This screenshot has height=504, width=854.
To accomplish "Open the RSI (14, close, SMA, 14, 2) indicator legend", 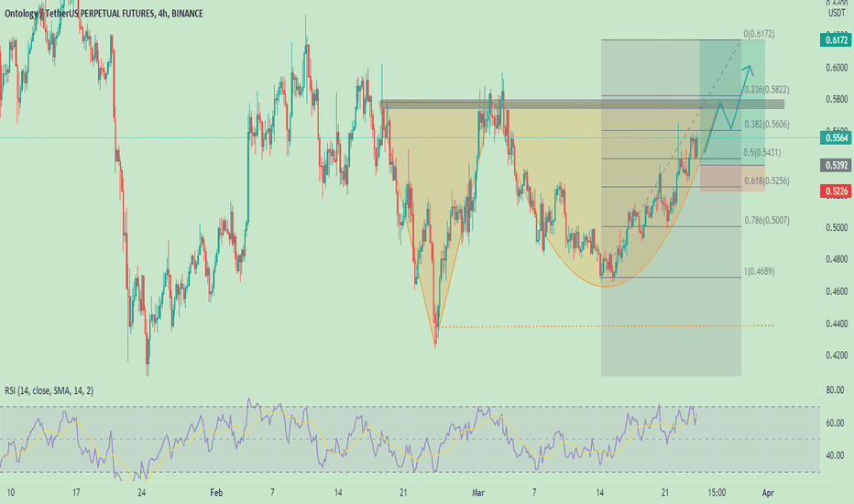I will [49, 390].
